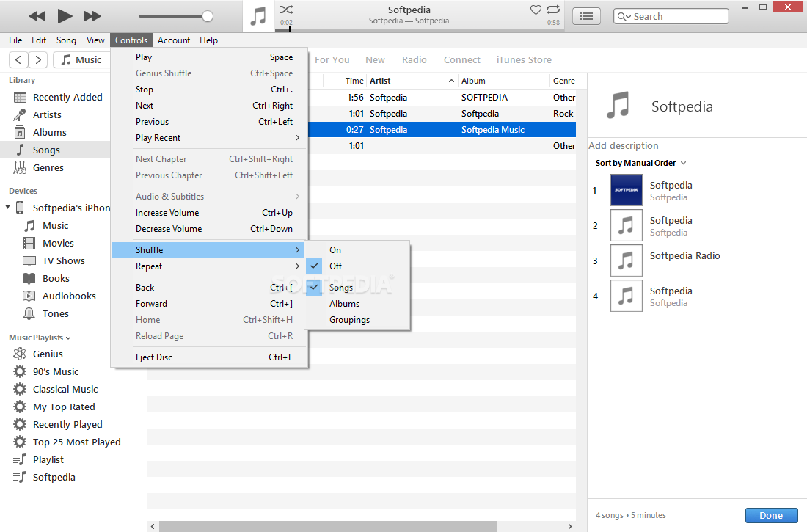The image size is (807, 532).
Task: Select shuffle by Songs option
Action: (x=358, y=288)
